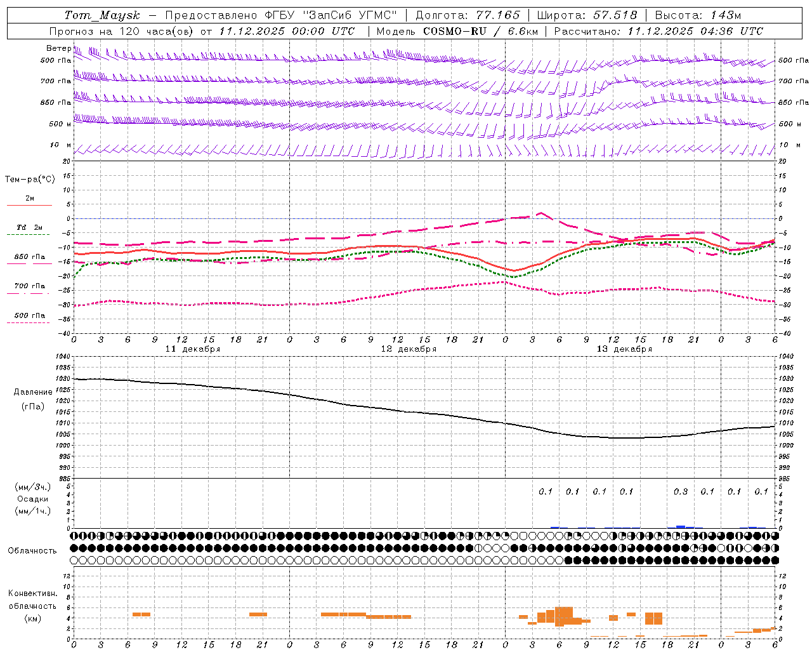Select the (км) unit label under облачность
The image size is (812, 650).
coord(33,618)
